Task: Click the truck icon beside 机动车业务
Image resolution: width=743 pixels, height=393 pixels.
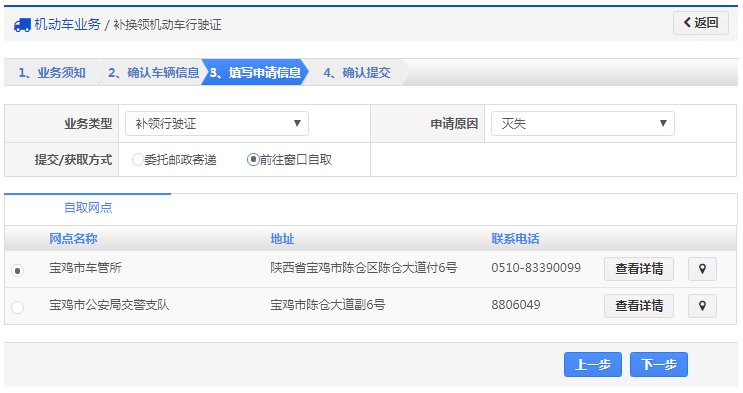Action: tap(22, 25)
